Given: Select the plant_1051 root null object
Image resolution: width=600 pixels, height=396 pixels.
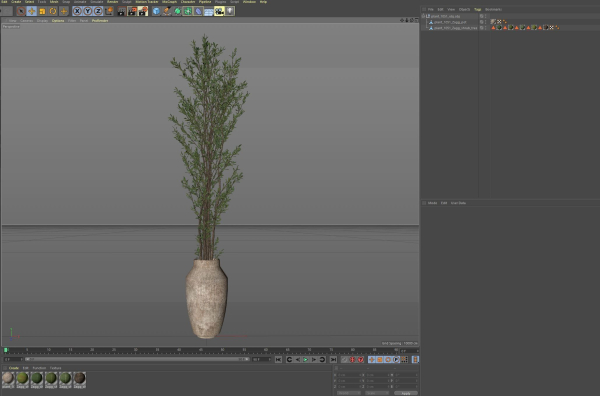Looking at the screenshot, I should [445, 16].
